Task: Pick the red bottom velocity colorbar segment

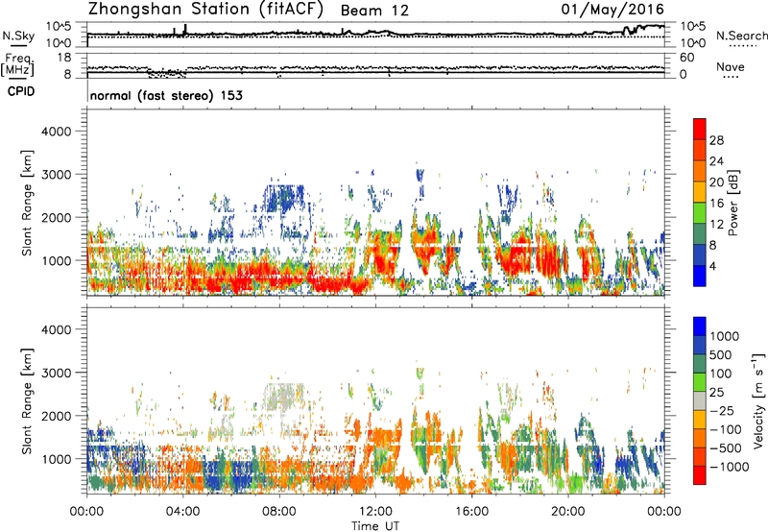Action: 700,475
